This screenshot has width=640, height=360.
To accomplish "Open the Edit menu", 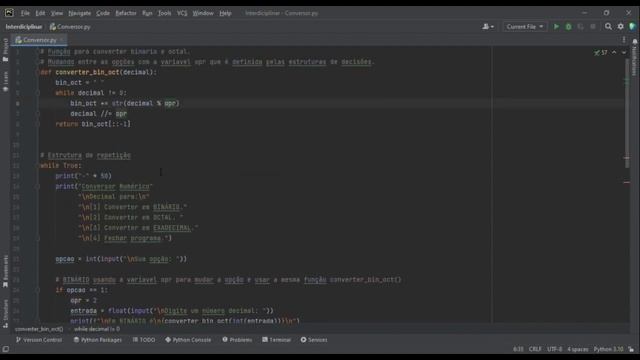I will coord(40,13).
